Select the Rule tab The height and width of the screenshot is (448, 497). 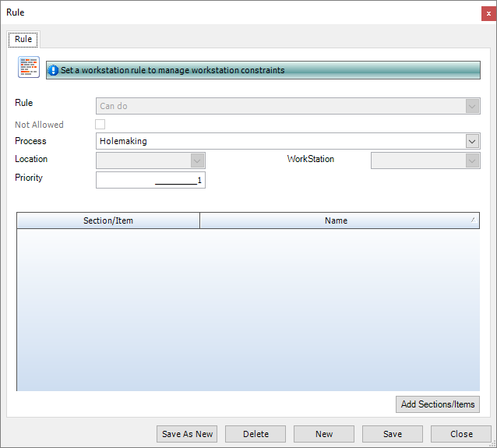click(23, 39)
